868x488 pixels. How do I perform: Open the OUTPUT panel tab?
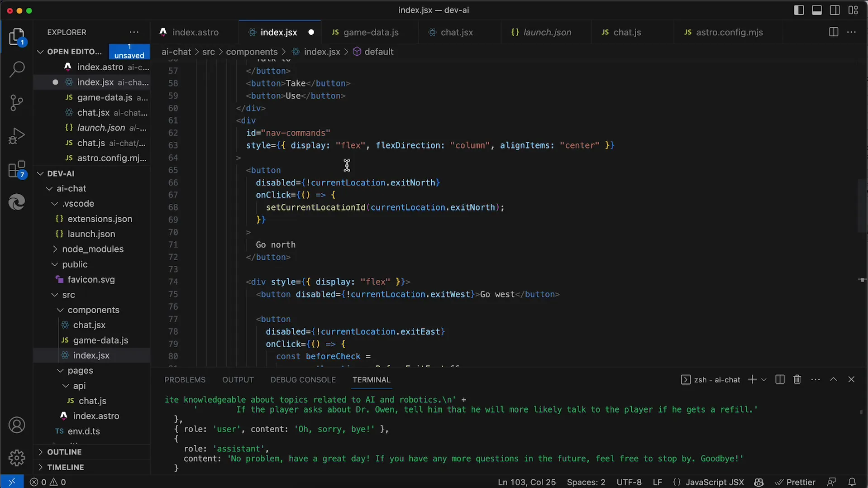click(238, 379)
